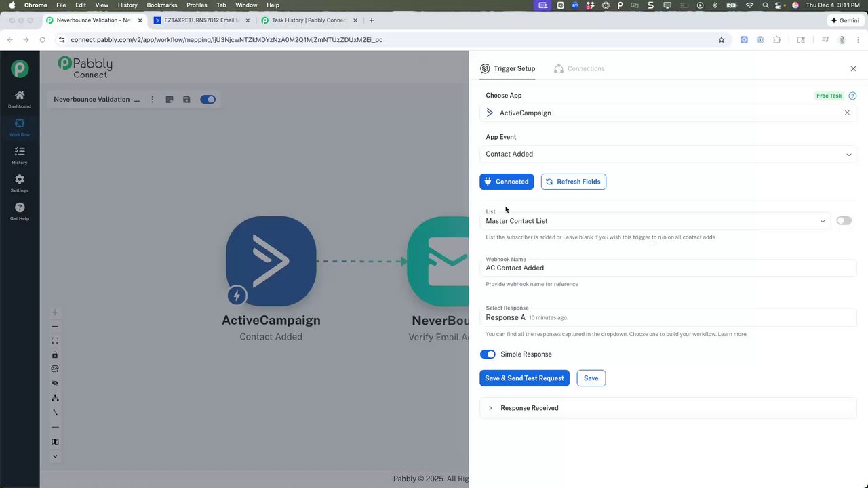Open Chrome extensions puzzle icon
868x488 pixels.
pos(777,40)
